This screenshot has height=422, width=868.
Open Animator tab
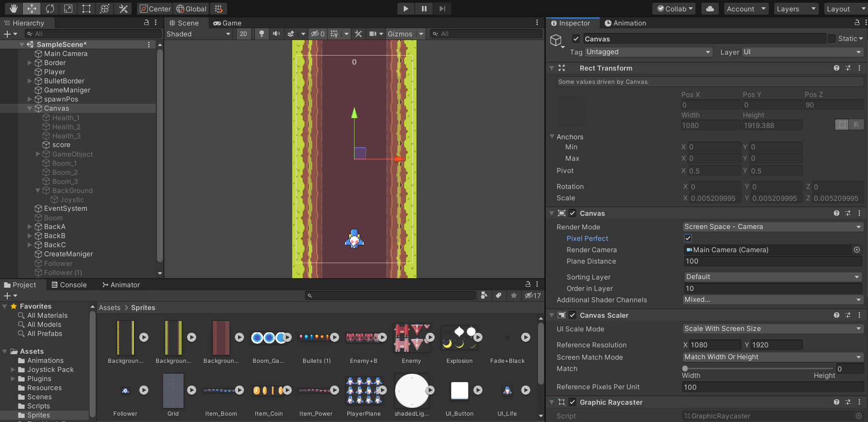coord(121,285)
